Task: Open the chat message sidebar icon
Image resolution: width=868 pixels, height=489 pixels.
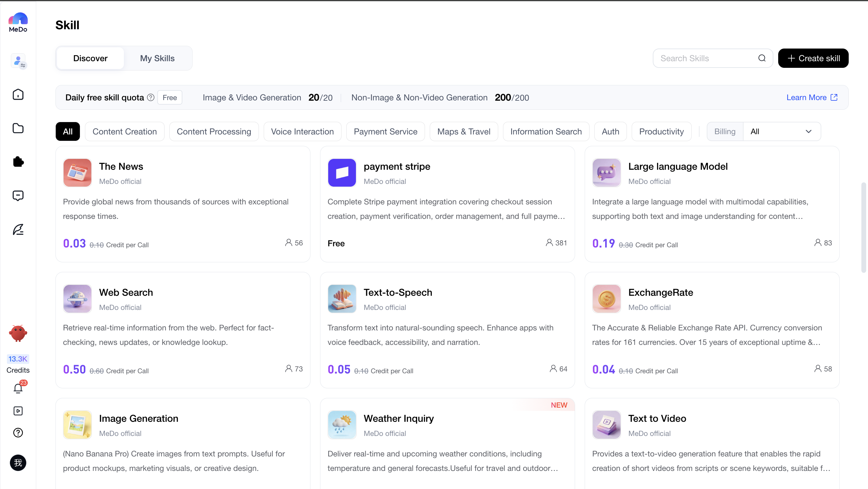Action: (x=18, y=195)
